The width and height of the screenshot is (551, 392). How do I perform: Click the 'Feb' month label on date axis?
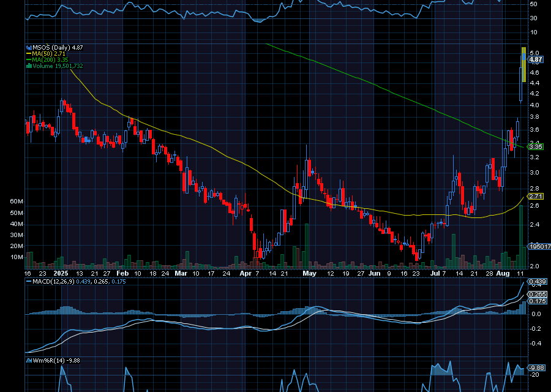point(122,273)
